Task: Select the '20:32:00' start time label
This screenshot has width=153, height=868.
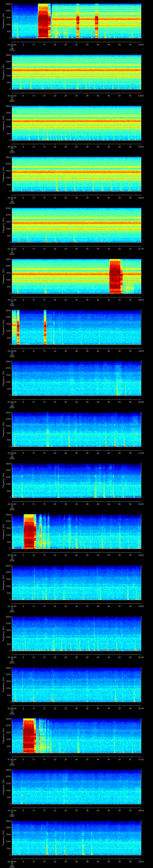Action: coord(12,555)
